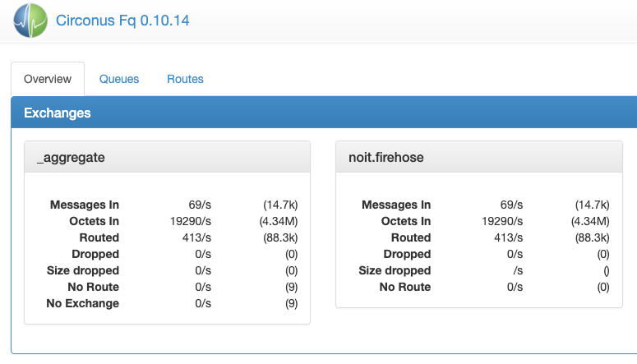The image size is (637, 364).
Task: Select noit.firehose Dropped label
Action: (407, 254)
